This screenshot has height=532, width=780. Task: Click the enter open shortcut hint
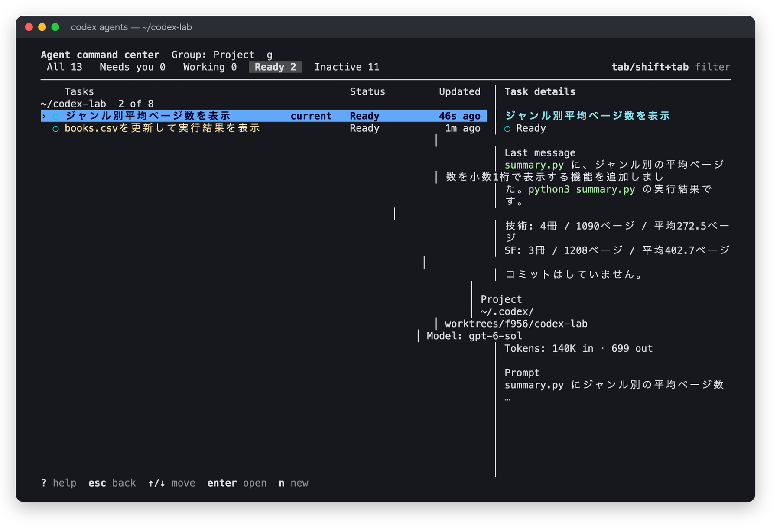(237, 483)
